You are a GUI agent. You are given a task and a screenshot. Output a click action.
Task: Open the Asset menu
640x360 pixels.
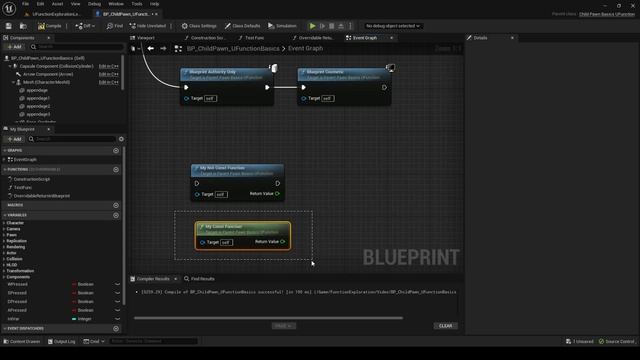pos(57,4)
